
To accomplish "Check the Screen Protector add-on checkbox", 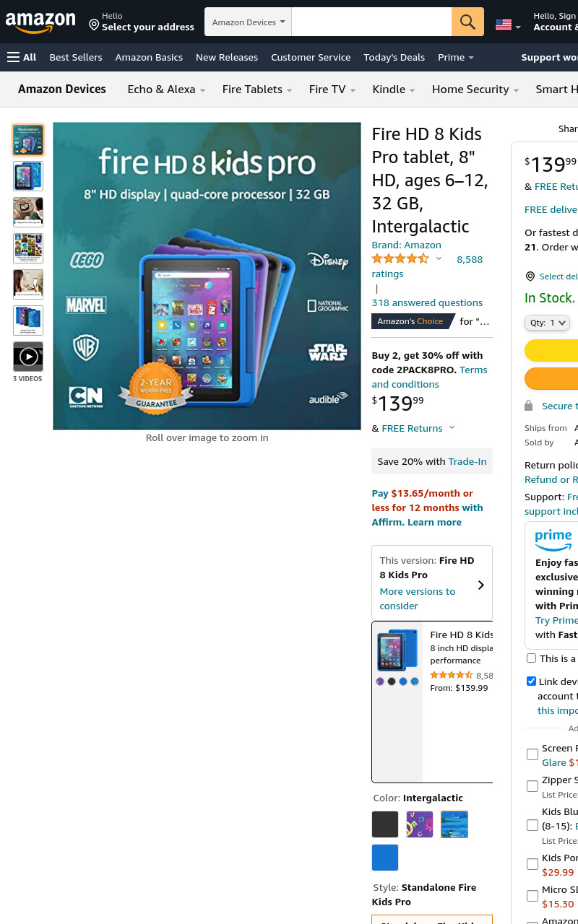I will point(532,754).
